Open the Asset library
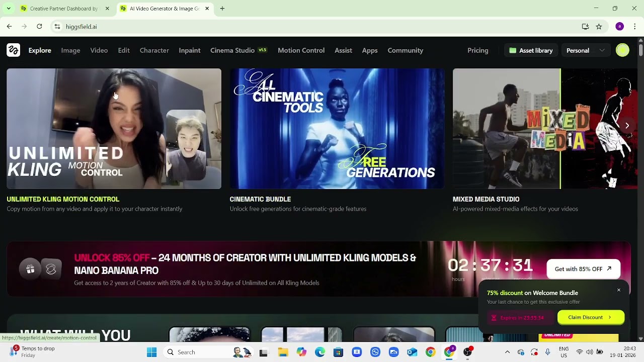 [531, 50]
